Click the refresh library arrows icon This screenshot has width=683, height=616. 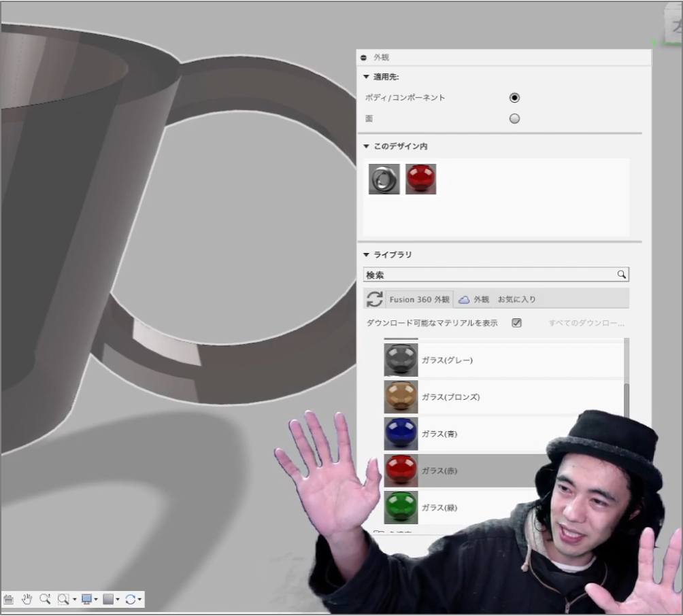(374, 299)
